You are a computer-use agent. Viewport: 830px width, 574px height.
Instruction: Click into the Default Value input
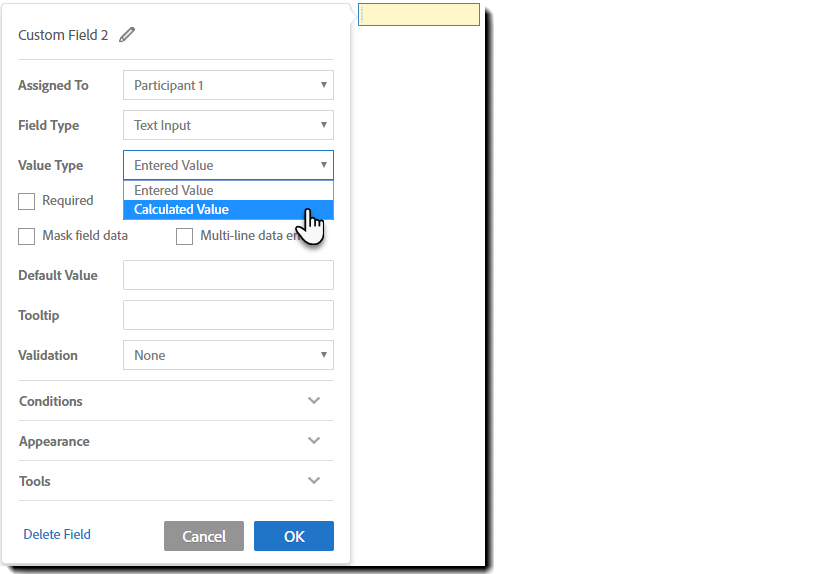(228, 275)
